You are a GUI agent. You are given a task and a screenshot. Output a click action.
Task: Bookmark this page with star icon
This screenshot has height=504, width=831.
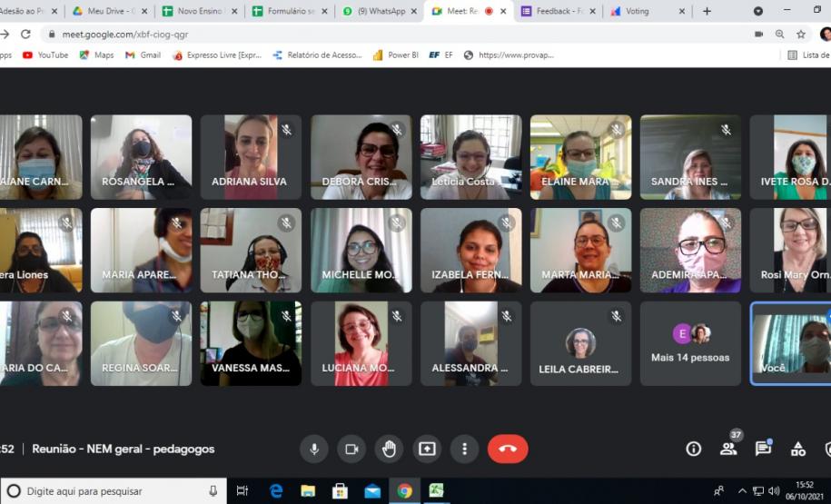click(801, 34)
